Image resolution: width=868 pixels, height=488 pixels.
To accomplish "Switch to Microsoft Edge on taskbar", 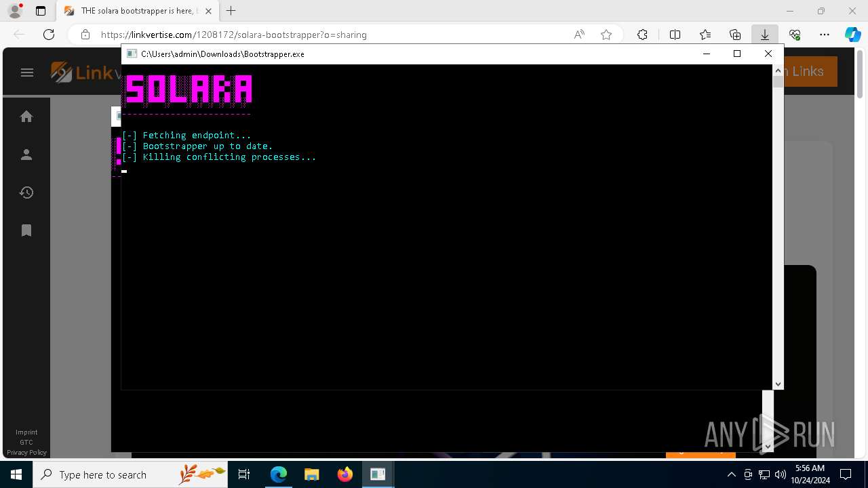I will click(x=279, y=474).
